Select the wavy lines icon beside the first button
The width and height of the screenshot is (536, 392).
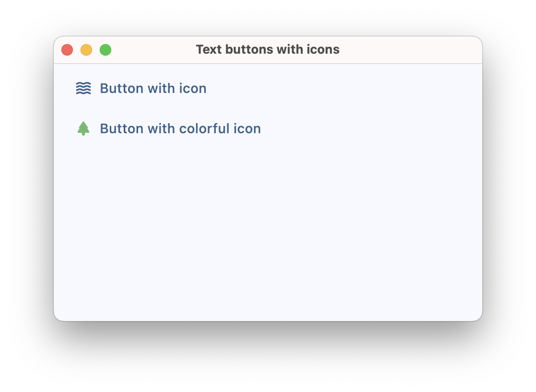tap(83, 89)
